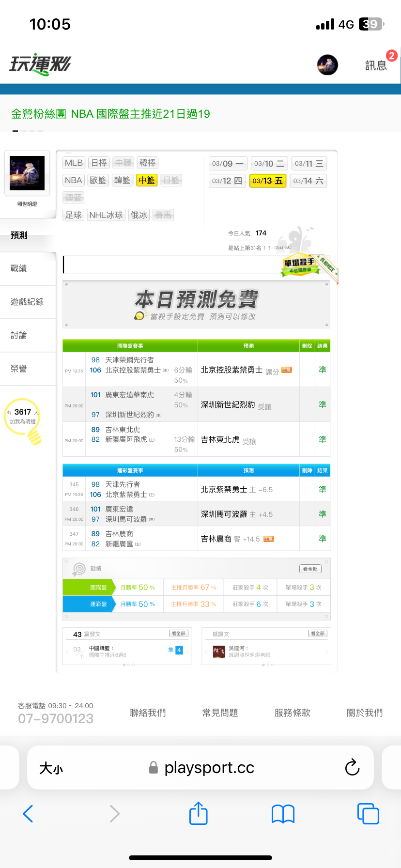The image size is (401, 868).
Task: Choose the highlighted date 03/13 五
Action: (x=268, y=181)
